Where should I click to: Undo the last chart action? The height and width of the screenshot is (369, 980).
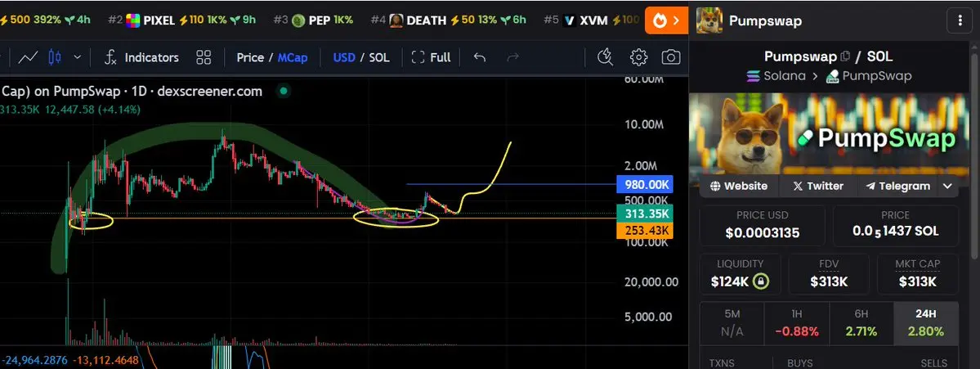[480, 57]
